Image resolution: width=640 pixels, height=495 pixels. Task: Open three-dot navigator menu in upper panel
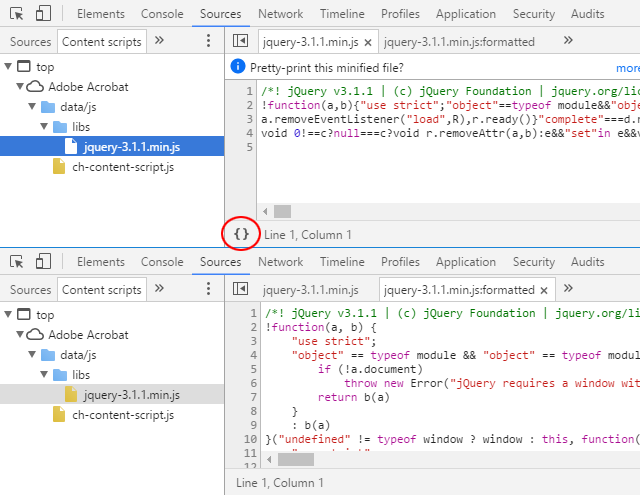209,41
